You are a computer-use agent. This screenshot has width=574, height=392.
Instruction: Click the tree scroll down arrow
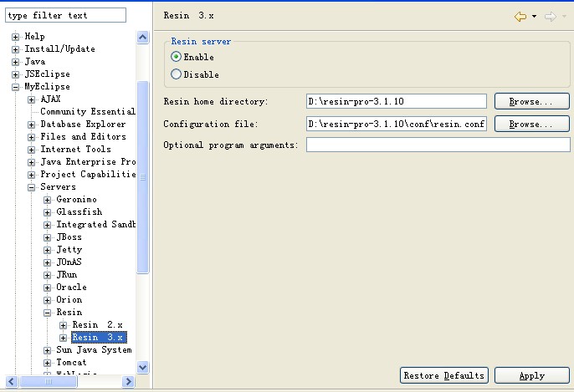(x=143, y=367)
